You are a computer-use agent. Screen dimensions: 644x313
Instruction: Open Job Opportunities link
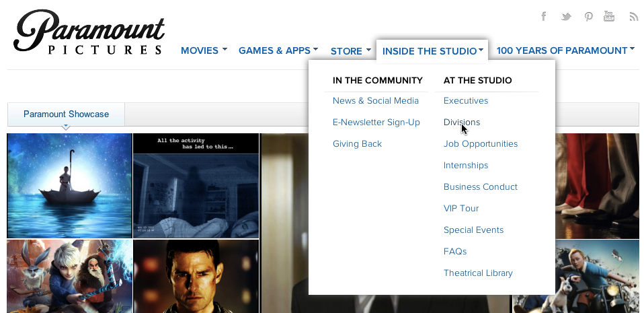pos(480,144)
